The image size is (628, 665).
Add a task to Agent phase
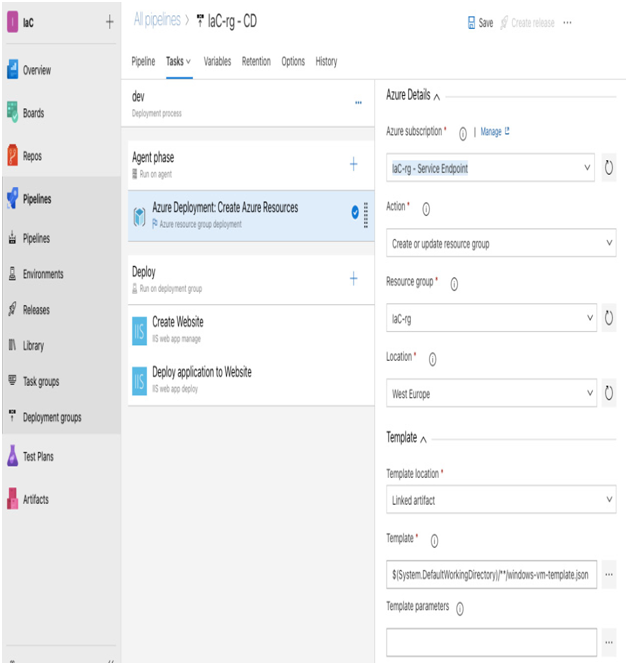point(354,164)
